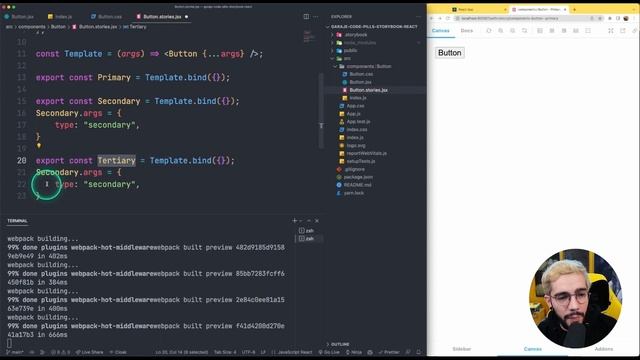Click the browser back arrow
640x360 pixels.
coord(432,18)
